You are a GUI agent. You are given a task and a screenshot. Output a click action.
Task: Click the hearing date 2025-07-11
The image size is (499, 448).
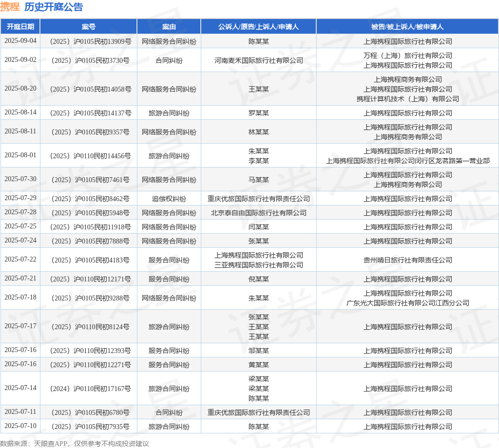click(x=20, y=412)
